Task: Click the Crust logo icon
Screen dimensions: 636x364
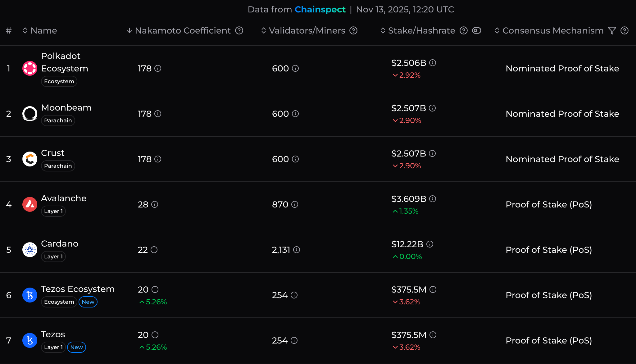Action: 30,159
